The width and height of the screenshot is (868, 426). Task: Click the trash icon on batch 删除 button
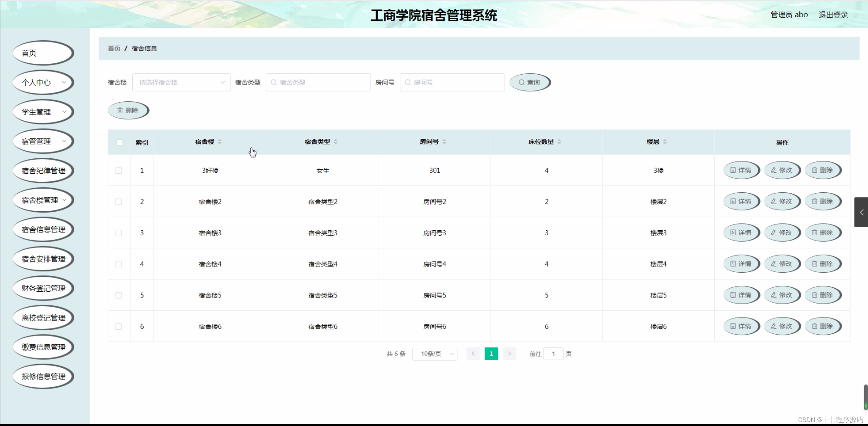coord(120,111)
